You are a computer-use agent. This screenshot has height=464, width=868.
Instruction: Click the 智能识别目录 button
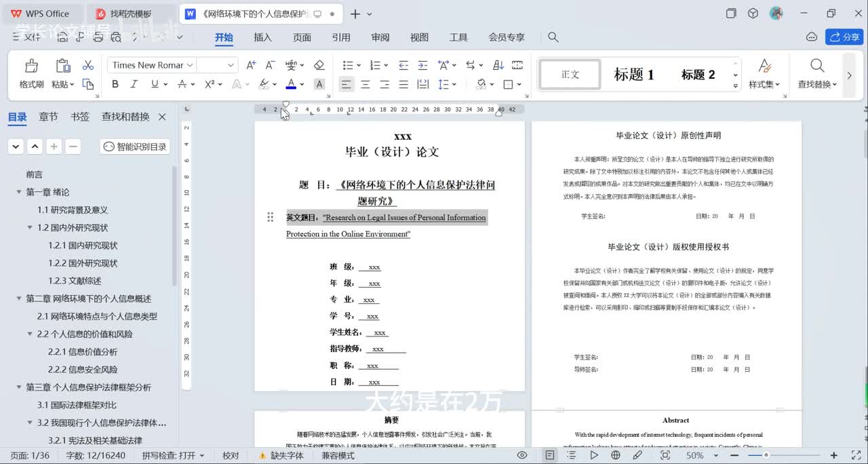click(135, 147)
